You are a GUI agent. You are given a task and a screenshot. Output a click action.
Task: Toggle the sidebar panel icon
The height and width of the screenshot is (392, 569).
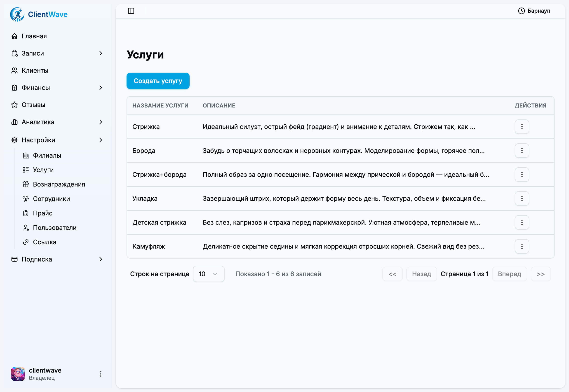131,11
